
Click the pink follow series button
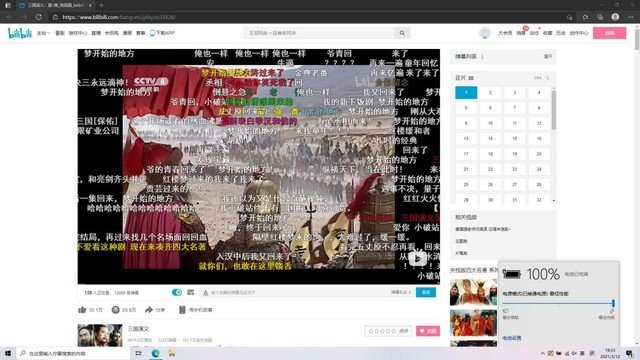pyautogui.click(x=428, y=331)
